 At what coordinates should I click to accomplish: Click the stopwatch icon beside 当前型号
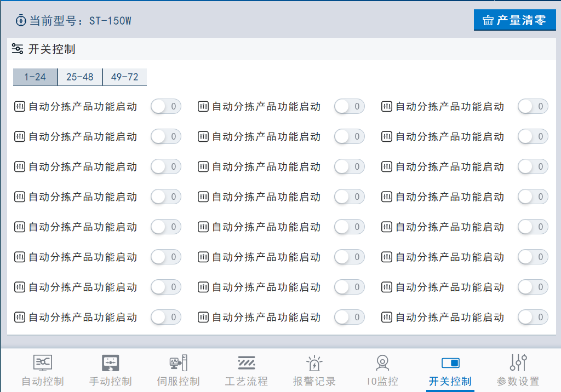(21, 21)
